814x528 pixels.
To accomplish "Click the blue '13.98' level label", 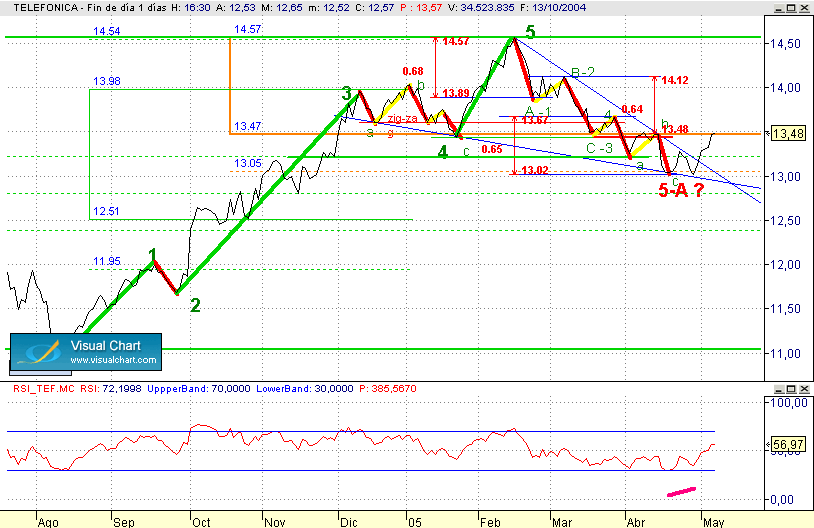I will coord(106,81).
